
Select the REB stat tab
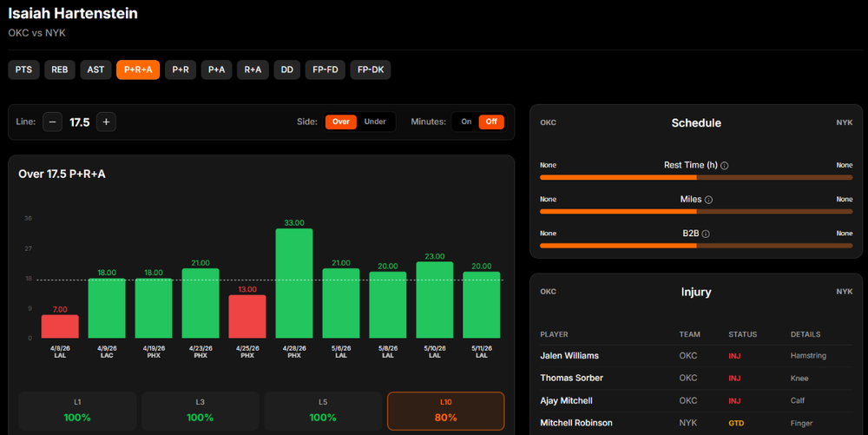[60, 69]
